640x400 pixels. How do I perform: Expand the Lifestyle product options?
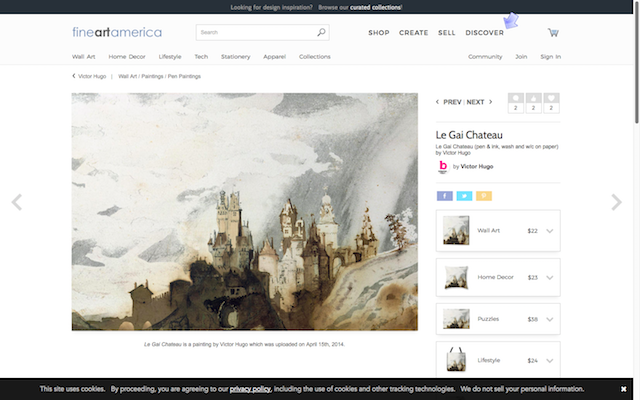pos(550,360)
